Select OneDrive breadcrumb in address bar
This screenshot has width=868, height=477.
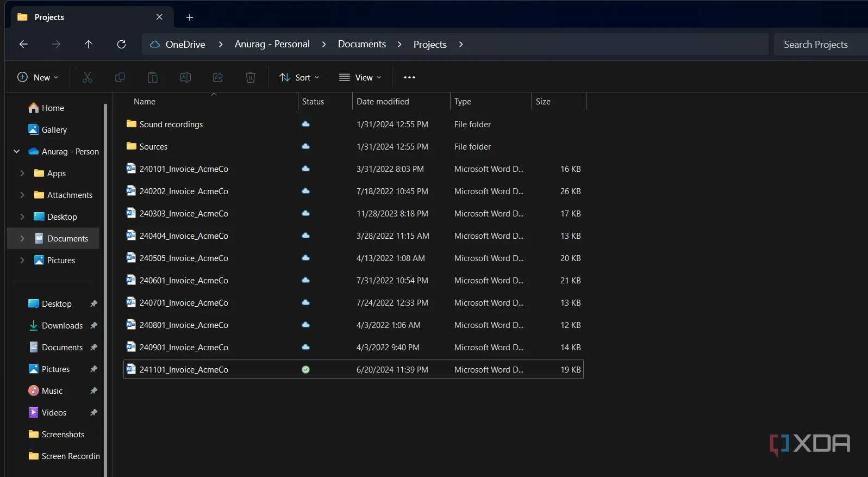(185, 44)
